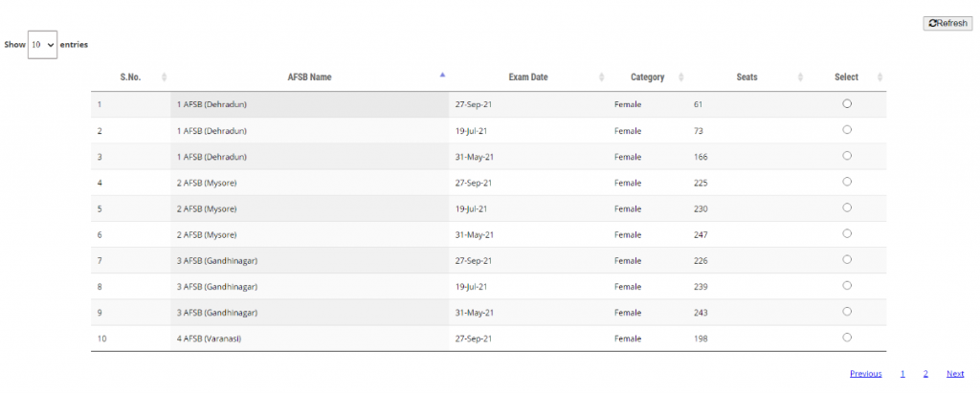The image size is (980, 393).
Task: Sort by Seats column arrows
Action: tap(801, 77)
